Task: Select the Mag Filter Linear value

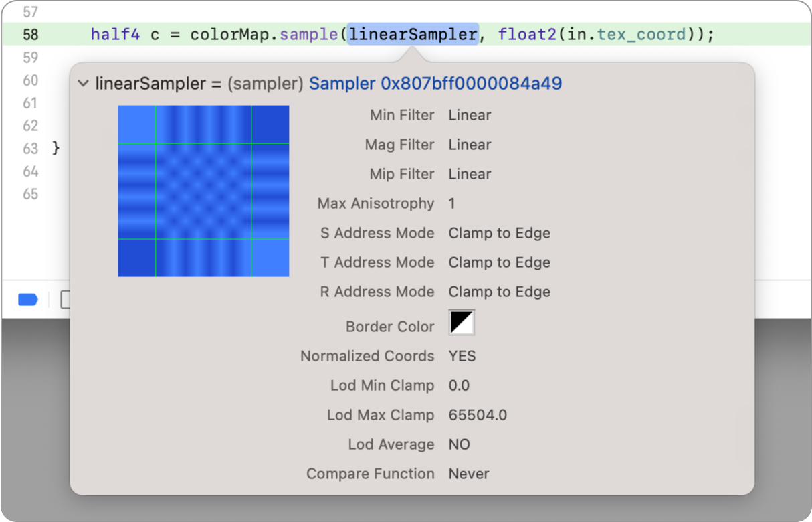Action: click(470, 145)
